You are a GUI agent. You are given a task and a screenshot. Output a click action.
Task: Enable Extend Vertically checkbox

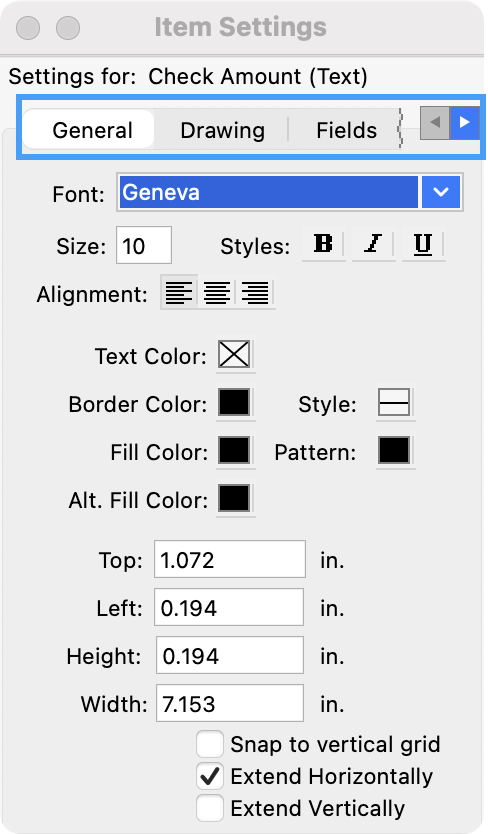tap(210, 808)
